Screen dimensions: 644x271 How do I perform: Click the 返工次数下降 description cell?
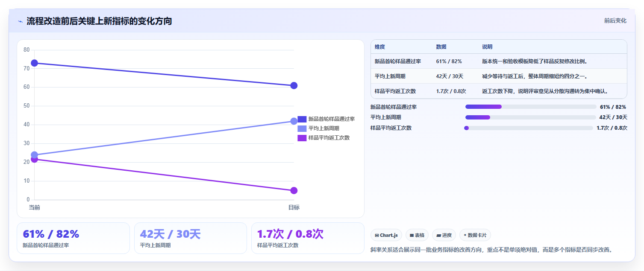(x=545, y=91)
